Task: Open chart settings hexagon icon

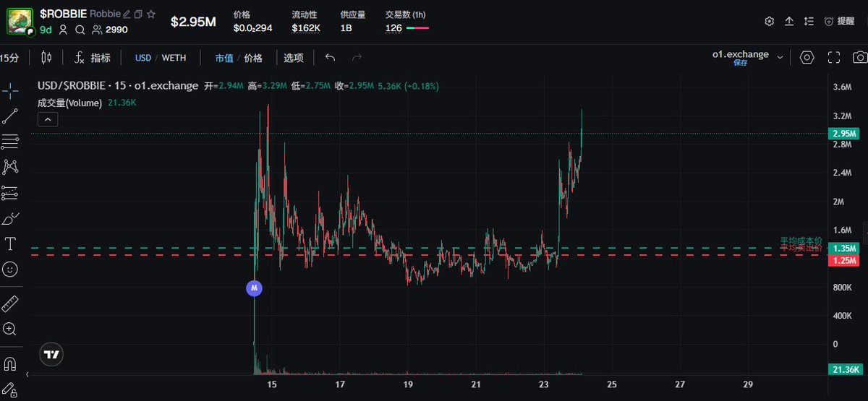Action: pos(807,58)
